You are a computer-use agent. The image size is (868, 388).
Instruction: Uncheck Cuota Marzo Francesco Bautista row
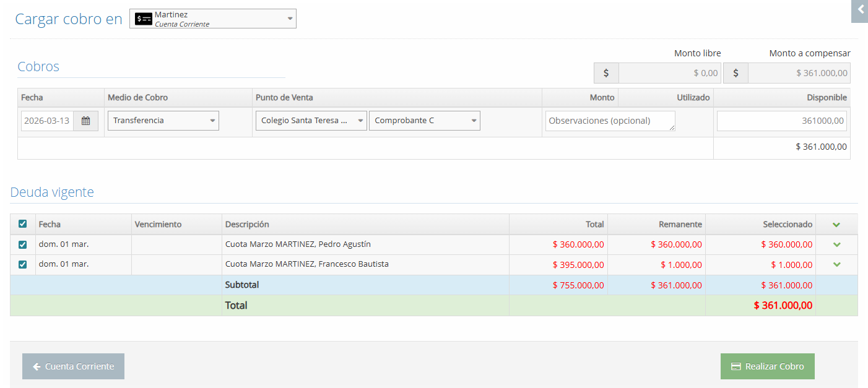click(x=23, y=264)
